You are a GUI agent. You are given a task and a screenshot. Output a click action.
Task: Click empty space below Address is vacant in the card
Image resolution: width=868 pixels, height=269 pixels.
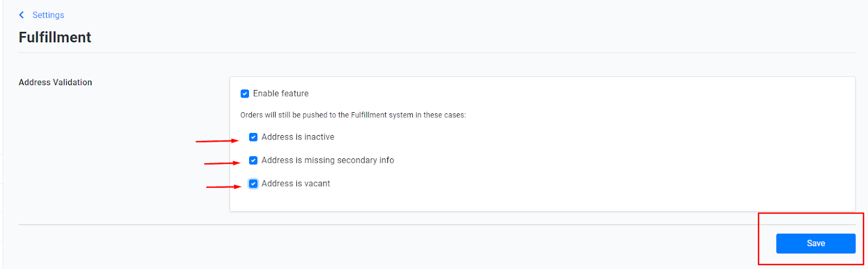(542, 201)
